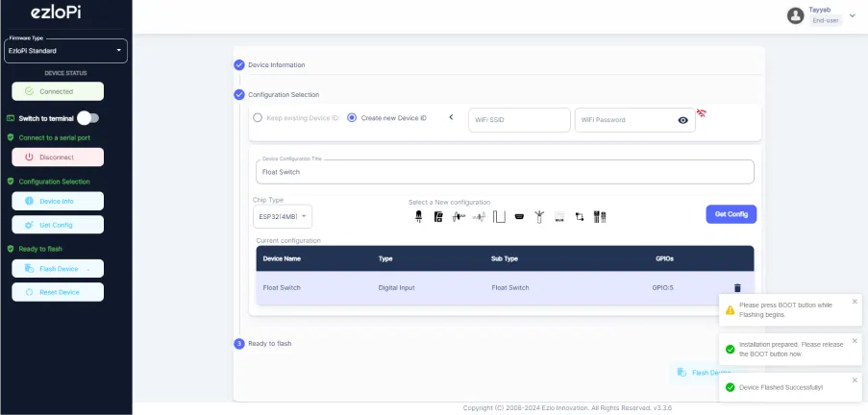Close the press BOOT button warning toast
This screenshot has height=415, width=868.
pos(855,302)
